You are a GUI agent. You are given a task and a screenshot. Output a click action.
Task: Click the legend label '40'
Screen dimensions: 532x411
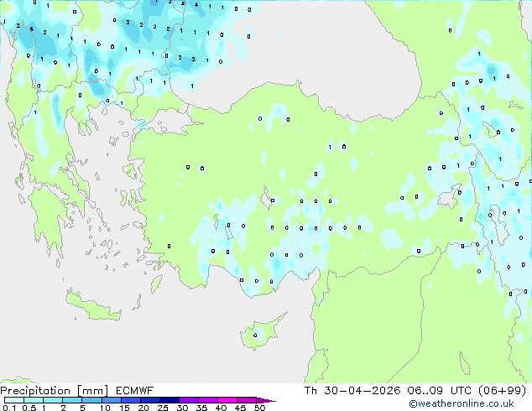[x=221, y=408]
